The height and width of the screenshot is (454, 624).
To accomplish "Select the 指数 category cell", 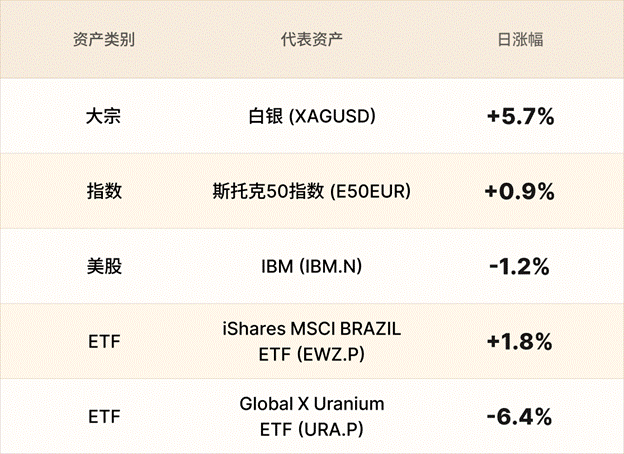I will click(104, 191).
